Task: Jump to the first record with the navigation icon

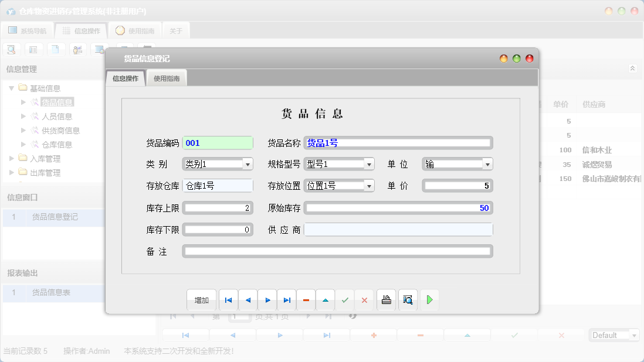Action: [x=228, y=299]
